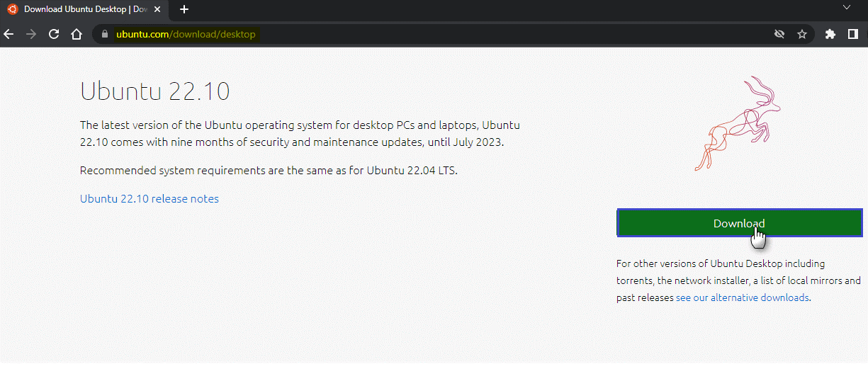This screenshot has width=868, height=369.
Task: Click the Kinetic Kudu antelope illustration
Action: [x=737, y=125]
